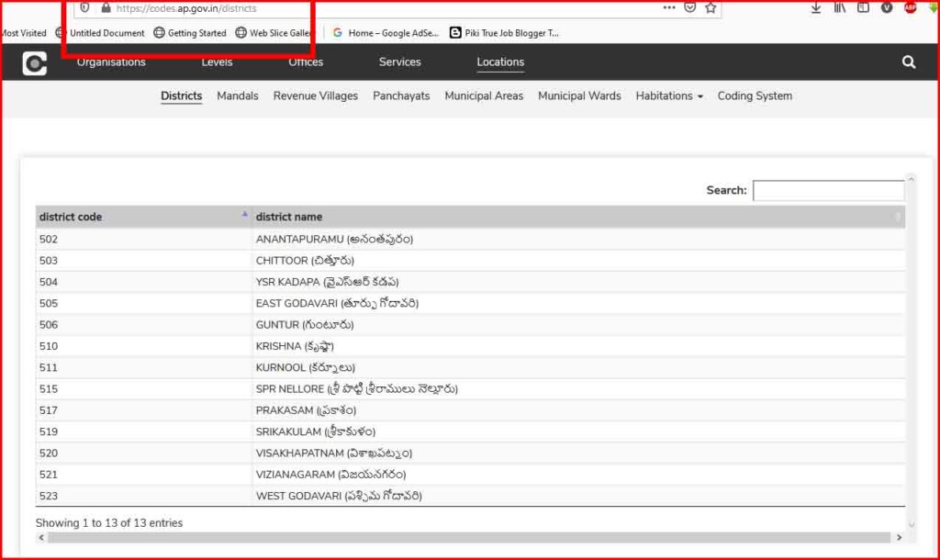The height and width of the screenshot is (560, 940).
Task: Sort table by district name column
Action: [578, 217]
